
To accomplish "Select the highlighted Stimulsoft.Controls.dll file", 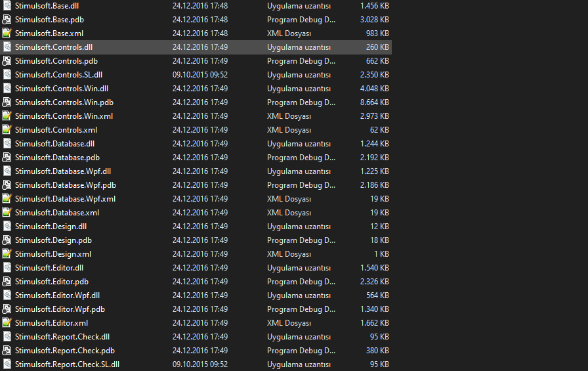I will coord(54,47).
